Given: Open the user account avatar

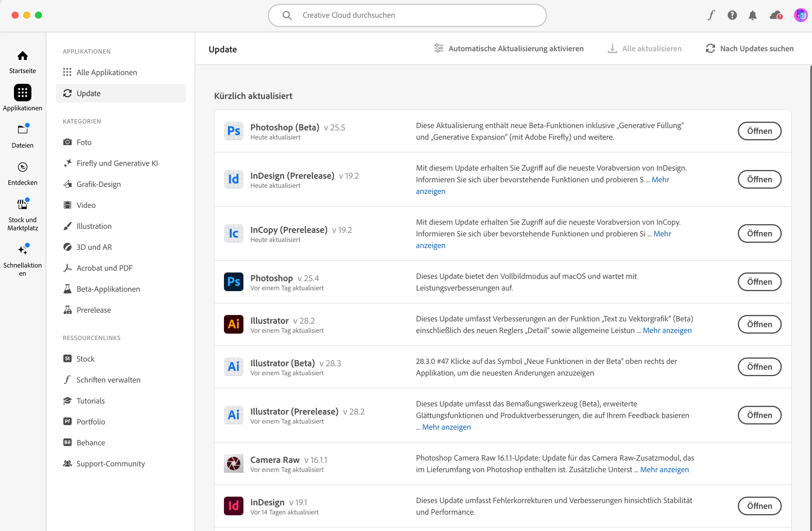Looking at the screenshot, I should (x=800, y=15).
